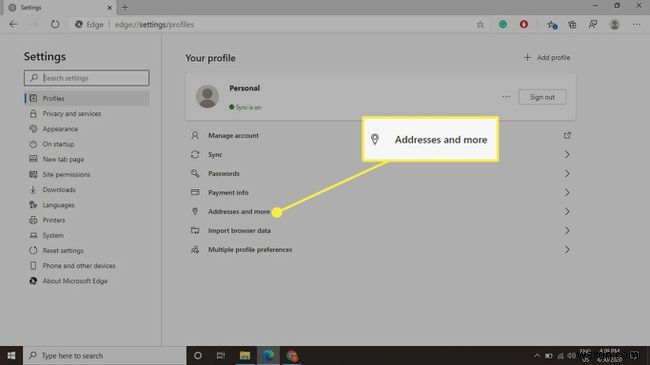Click the taskbar Type here to search box
Viewport: 650px width, 365px height.
104,355
